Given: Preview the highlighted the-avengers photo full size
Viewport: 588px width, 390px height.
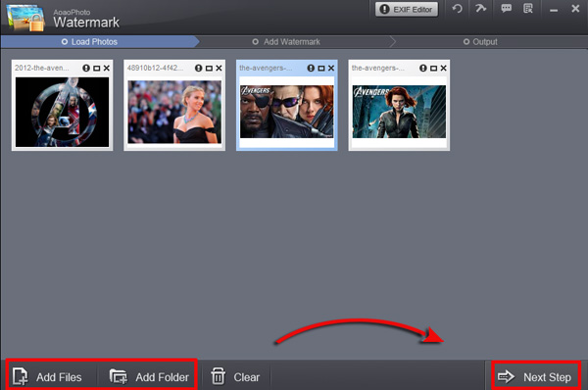Looking at the screenshot, I should [x=321, y=69].
